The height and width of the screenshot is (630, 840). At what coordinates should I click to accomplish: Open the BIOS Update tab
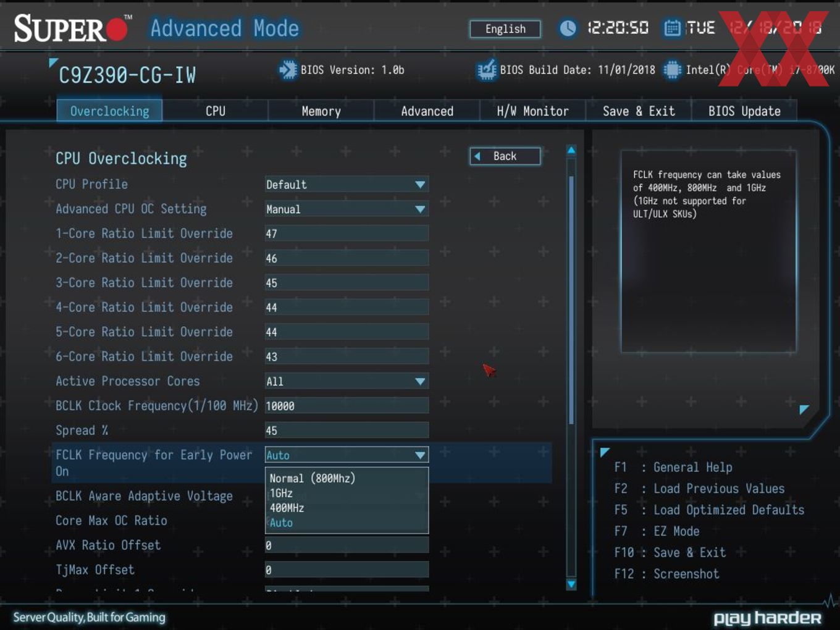point(744,111)
